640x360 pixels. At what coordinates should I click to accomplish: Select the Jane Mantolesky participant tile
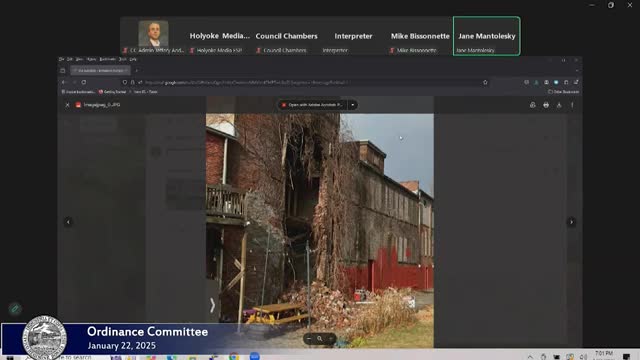[487, 36]
